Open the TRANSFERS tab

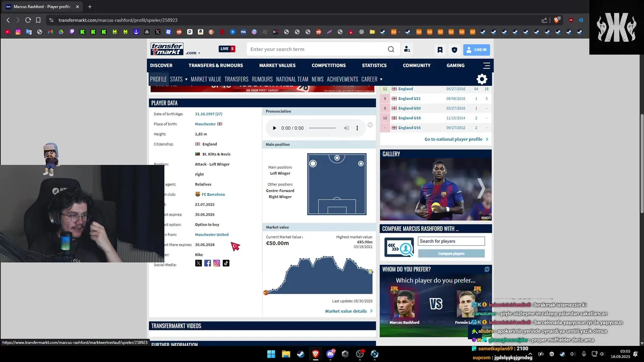click(x=236, y=79)
